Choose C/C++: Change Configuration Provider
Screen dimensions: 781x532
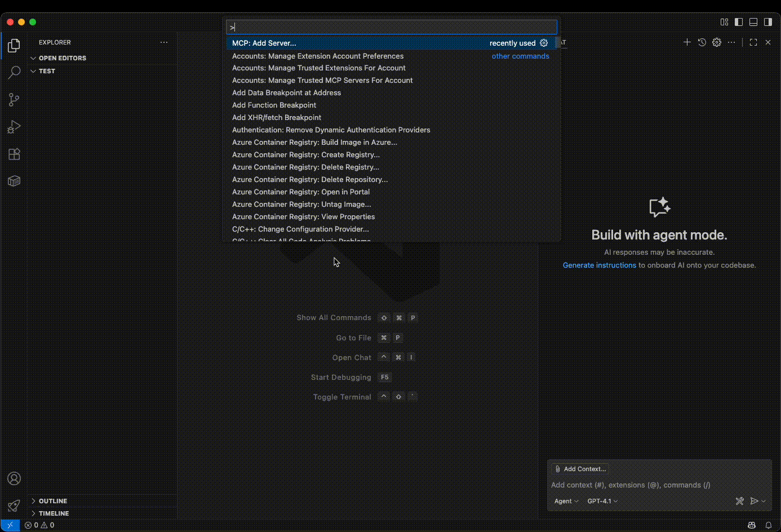click(391, 229)
